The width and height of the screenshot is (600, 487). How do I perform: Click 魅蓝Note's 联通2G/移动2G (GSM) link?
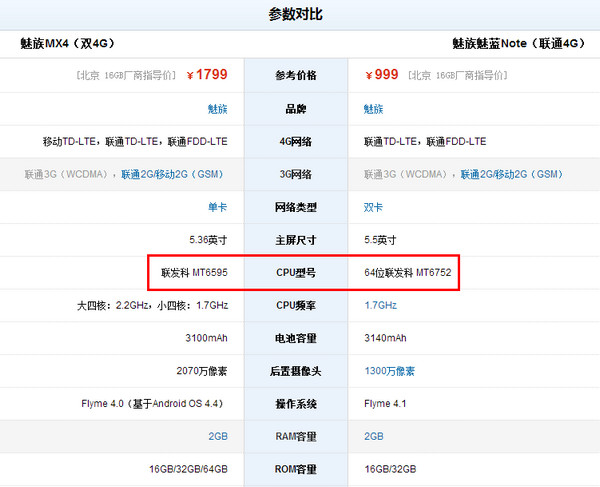(x=512, y=174)
